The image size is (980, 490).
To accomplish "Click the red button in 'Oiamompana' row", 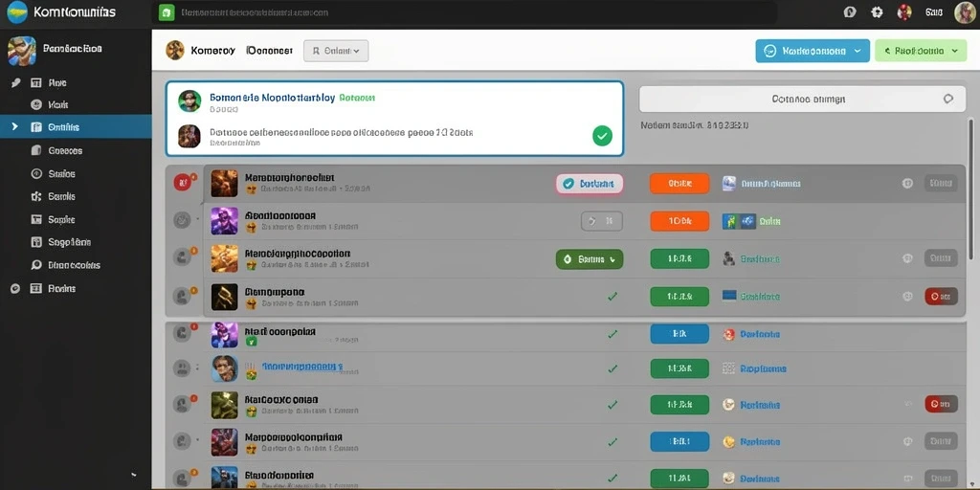I will 941,297.
